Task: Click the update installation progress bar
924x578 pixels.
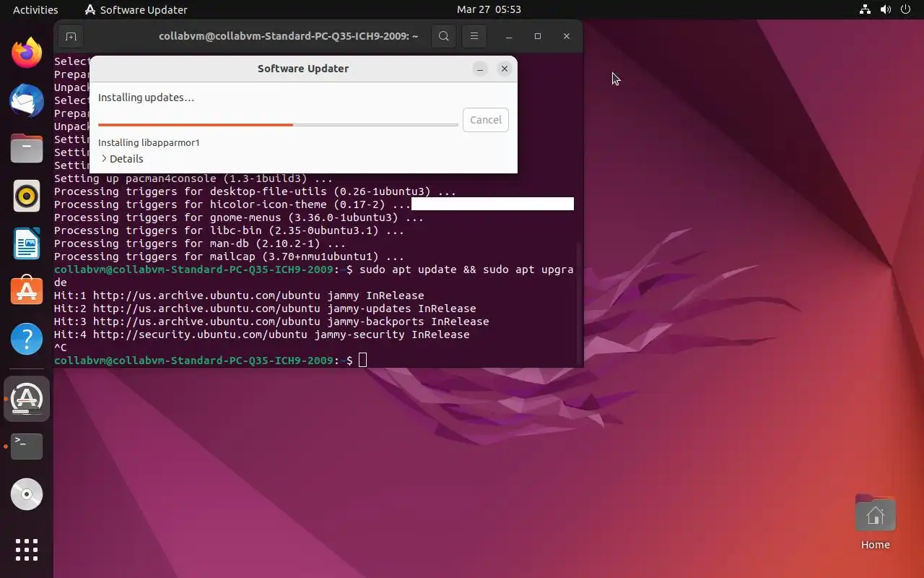Action: pyautogui.click(x=278, y=125)
